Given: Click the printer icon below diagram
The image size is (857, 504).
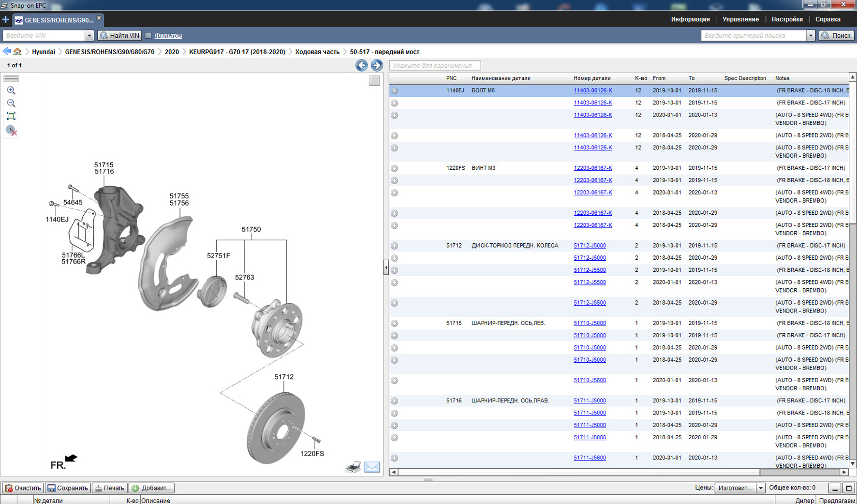Looking at the screenshot, I should tap(353, 467).
